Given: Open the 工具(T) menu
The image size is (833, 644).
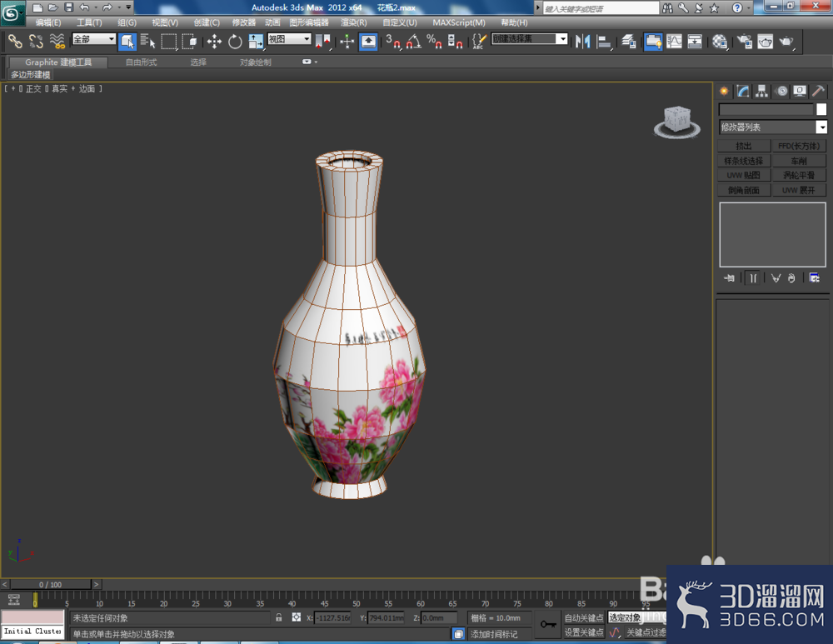Looking at the screenshot, I should click(89, 22).
